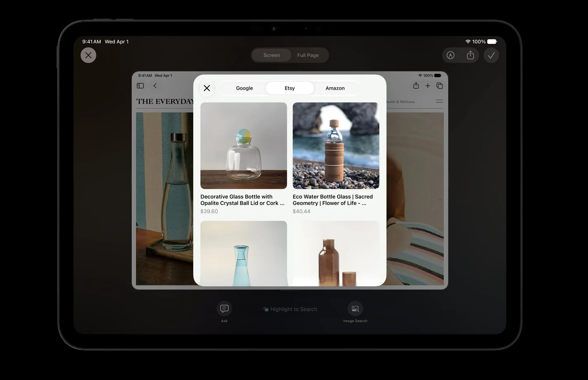Click the Eco Water Bottle Sacred Geometry title
588x380 pixels.
333,200
